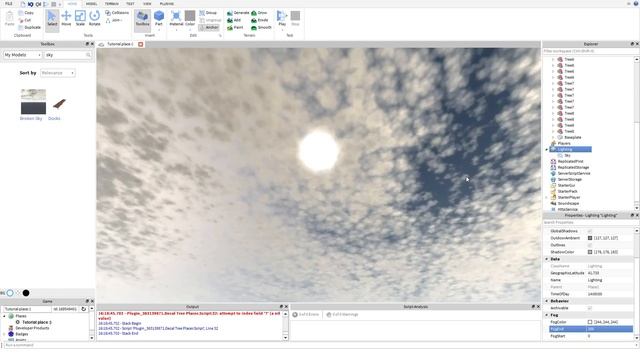
Task: Click Duplicate in the Clipboard group
Action: point(29,27)
